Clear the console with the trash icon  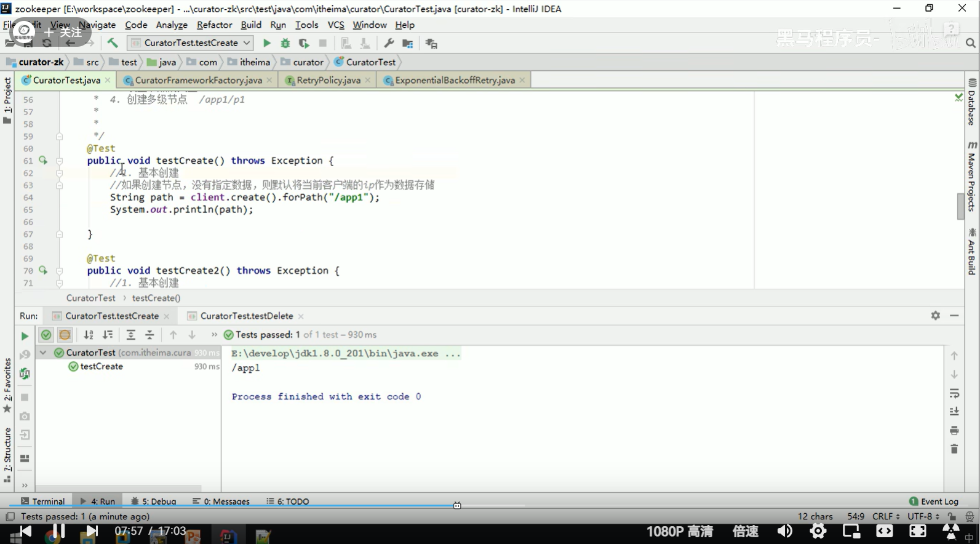(x=954, y=449)
